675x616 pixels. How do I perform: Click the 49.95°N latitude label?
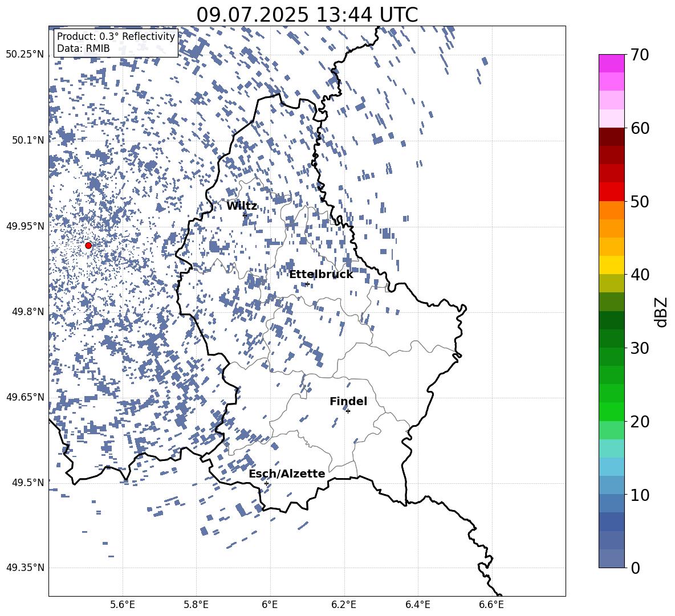[x=25, y=226]
